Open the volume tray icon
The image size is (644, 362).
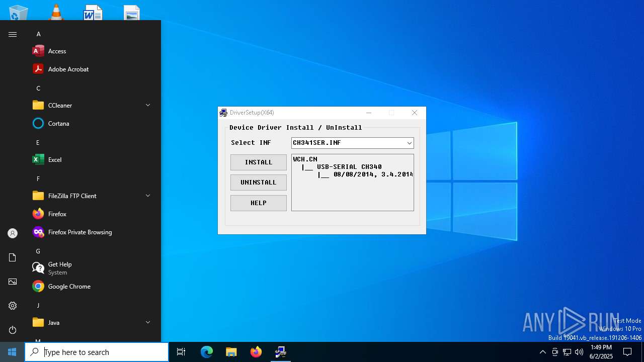tap(579, 352)
